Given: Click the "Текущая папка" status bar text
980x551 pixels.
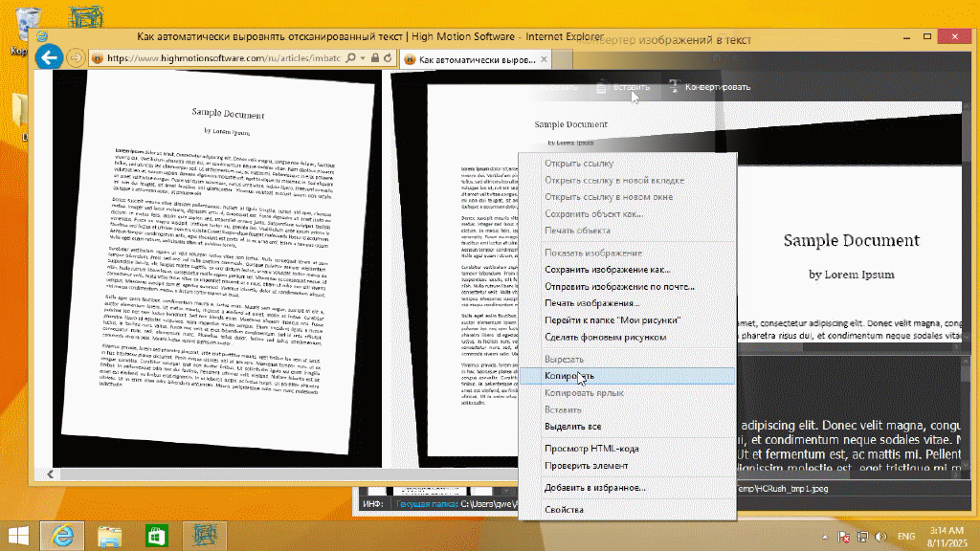Looking at the screenshot, I should [427, 503].
